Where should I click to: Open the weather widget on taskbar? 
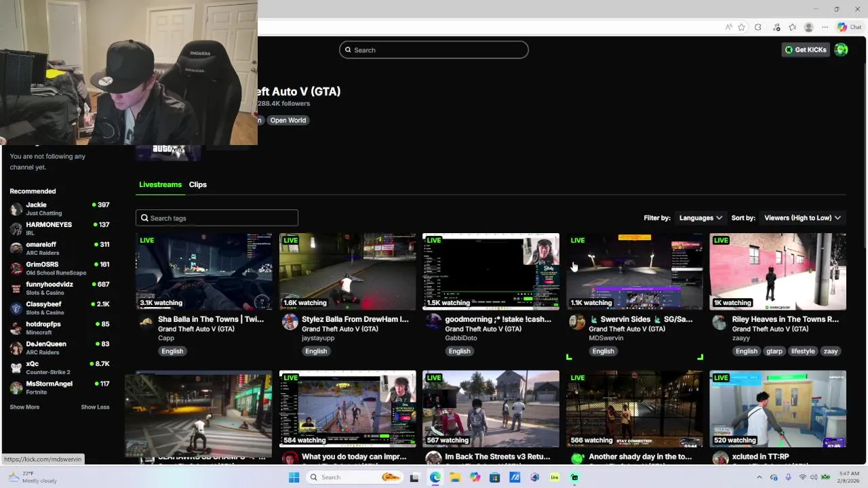tap(33, 477)
